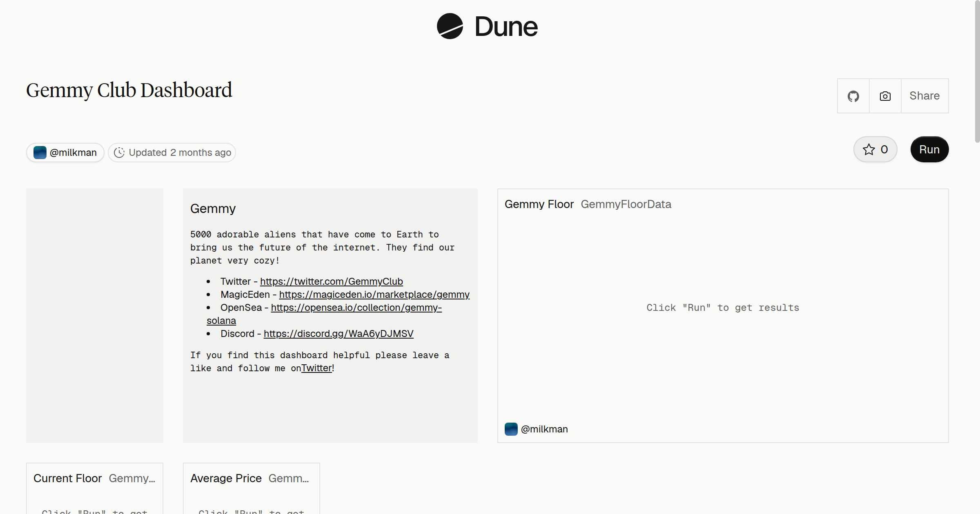This screenshot has height=514, width=980.
Task: Click the milkman avatar in Gemmy Floor footer
Action: [x=511, y=429]
